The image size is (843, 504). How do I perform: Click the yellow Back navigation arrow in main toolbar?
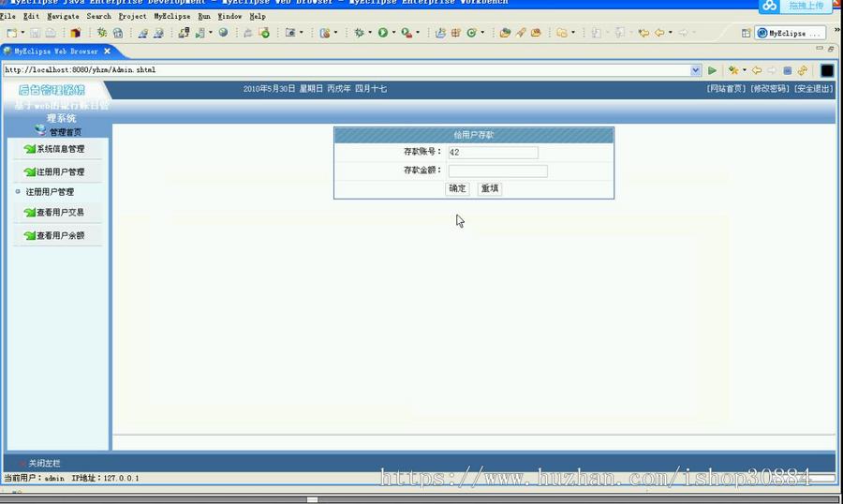pyautogui.click(x=659, y=33)
